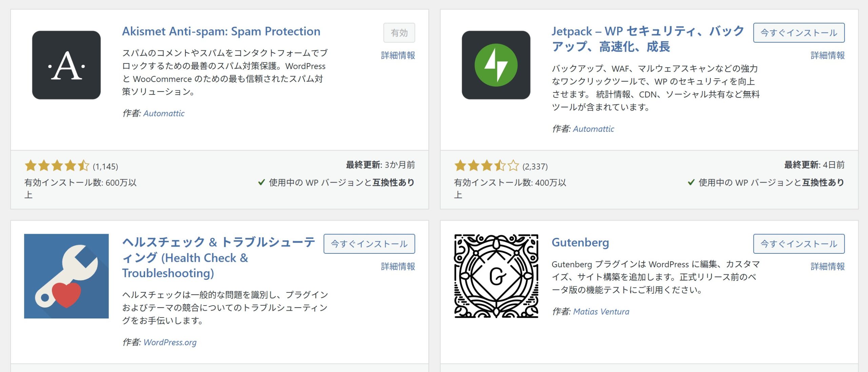Open Gutenberg 詳細情報 details link

pyautogui.click(x=827, y=266)
